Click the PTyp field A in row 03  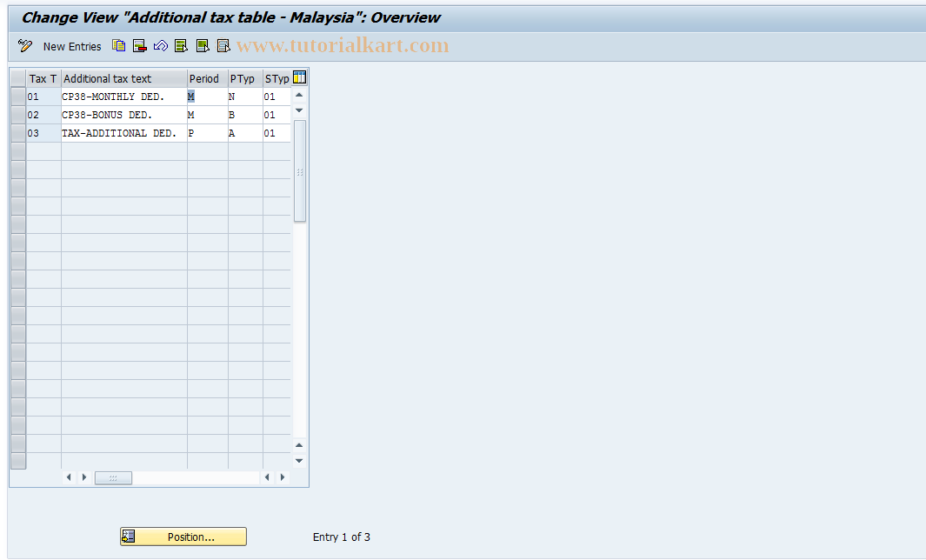coord(245,134)
